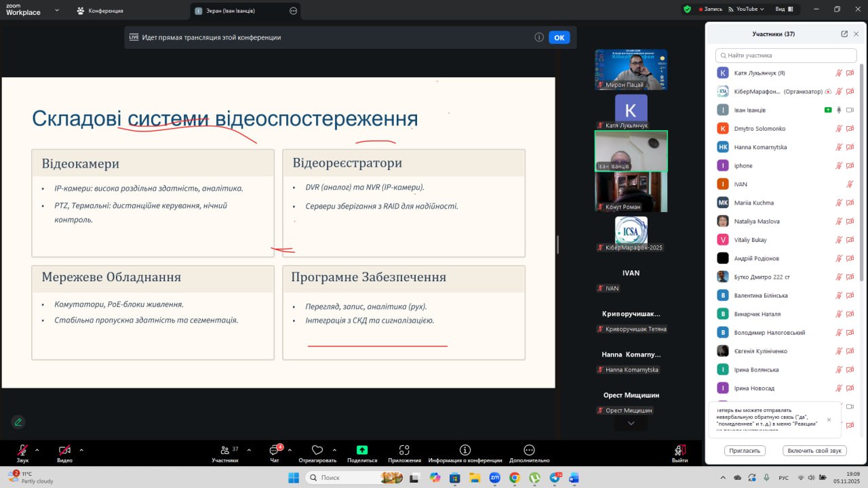This screenshot has height=488, width=868.
Task: Expand the audio options arrow next to Звук
Action: click(37, 449)
